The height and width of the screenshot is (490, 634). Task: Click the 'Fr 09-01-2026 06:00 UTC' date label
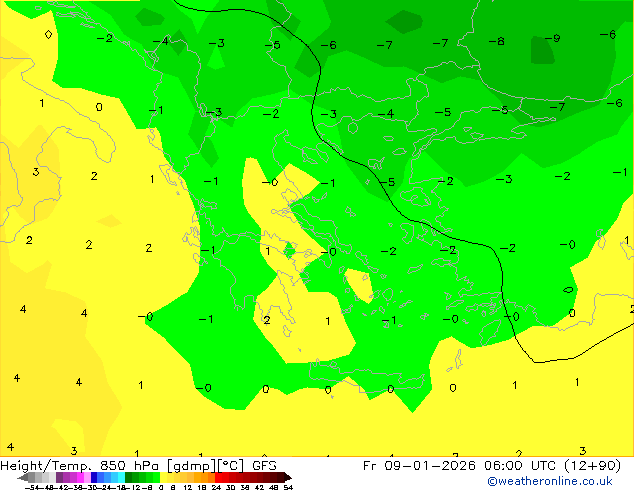click(x=461, y=466)
